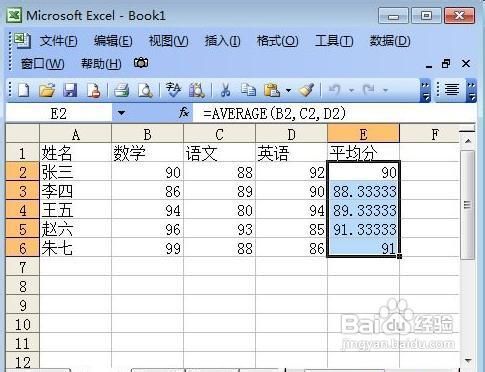Expand the Standard toolbar options chevron
This screenshot has height=372, width=485.
tap(425, 91)
